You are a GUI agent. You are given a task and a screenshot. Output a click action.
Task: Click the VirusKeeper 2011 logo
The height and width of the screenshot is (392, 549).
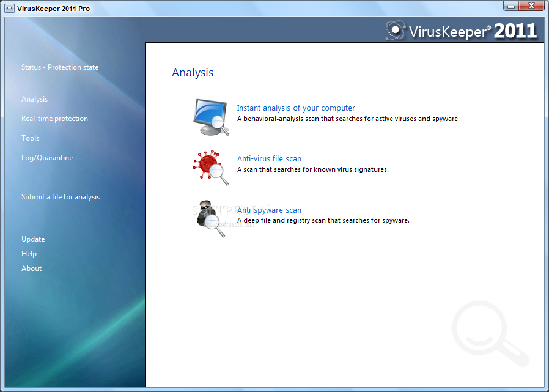(461, 31)
